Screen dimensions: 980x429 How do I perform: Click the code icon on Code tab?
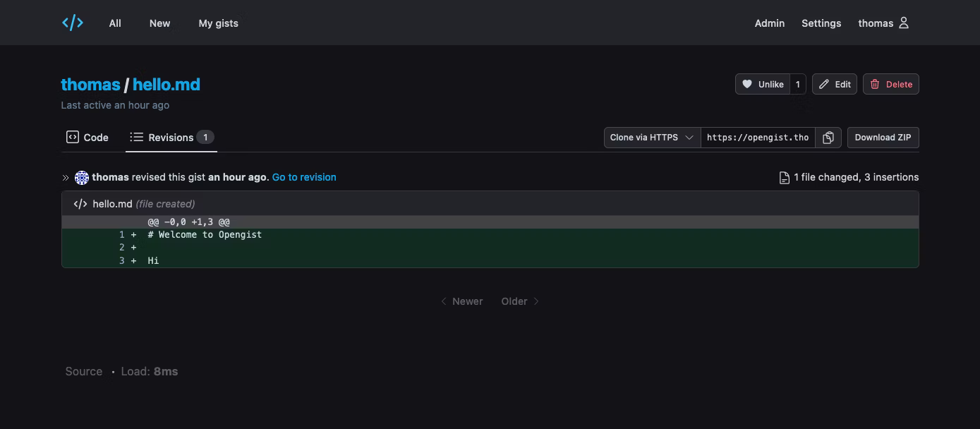click(x=73, y=137)
